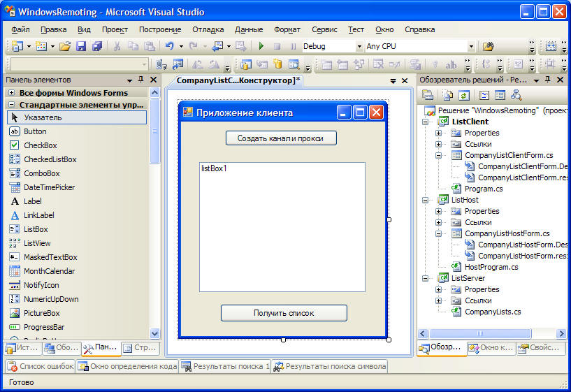
Task: Click Solution Explorer horizontal scrollbar right arrow
Action: click(x=561, y=333)
